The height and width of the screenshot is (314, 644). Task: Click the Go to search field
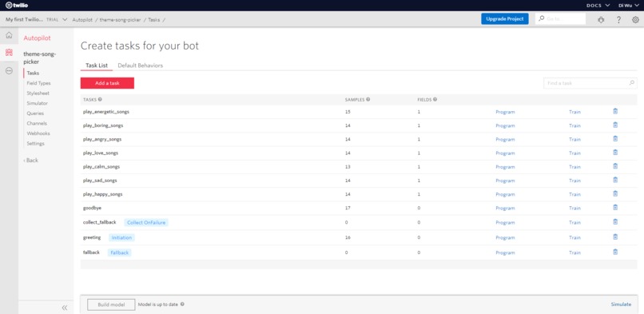click(x=561, y=19)
